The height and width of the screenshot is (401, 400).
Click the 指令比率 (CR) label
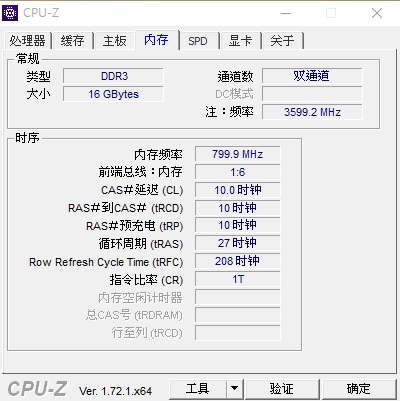146,280
